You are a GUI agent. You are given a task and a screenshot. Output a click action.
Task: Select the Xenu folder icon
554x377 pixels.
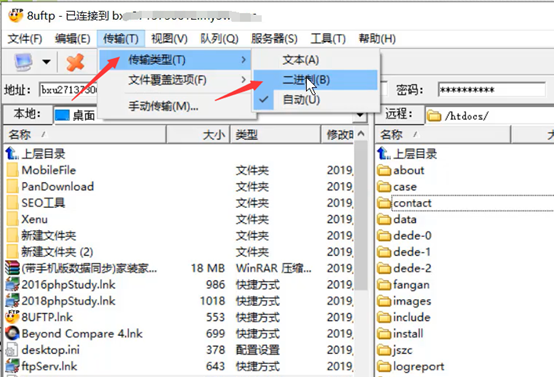coord(13,219)
